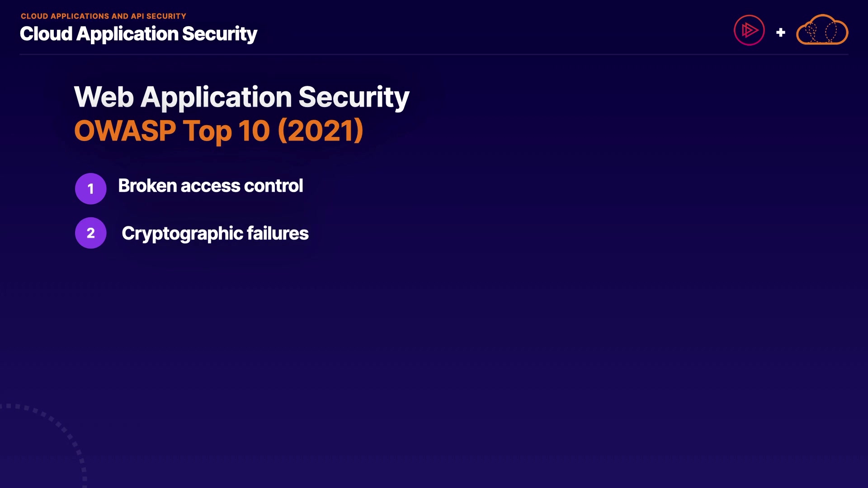Click the "Broken access control" list item
The height and width of the screenshot is (488, 868).
click(x=210, y=186)
